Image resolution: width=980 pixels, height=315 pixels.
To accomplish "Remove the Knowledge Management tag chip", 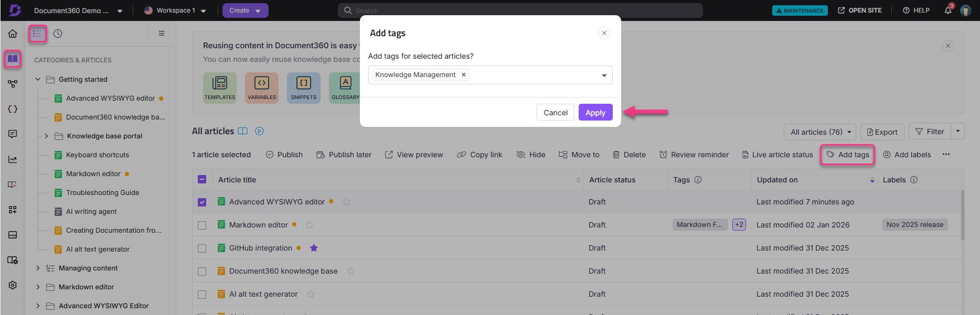I will [x=464, y=75].
